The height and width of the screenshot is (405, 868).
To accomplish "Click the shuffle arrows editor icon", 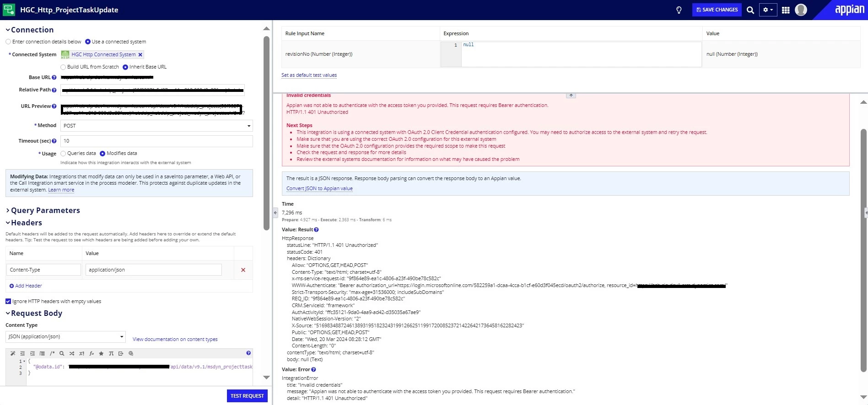I will coord(72,353).
